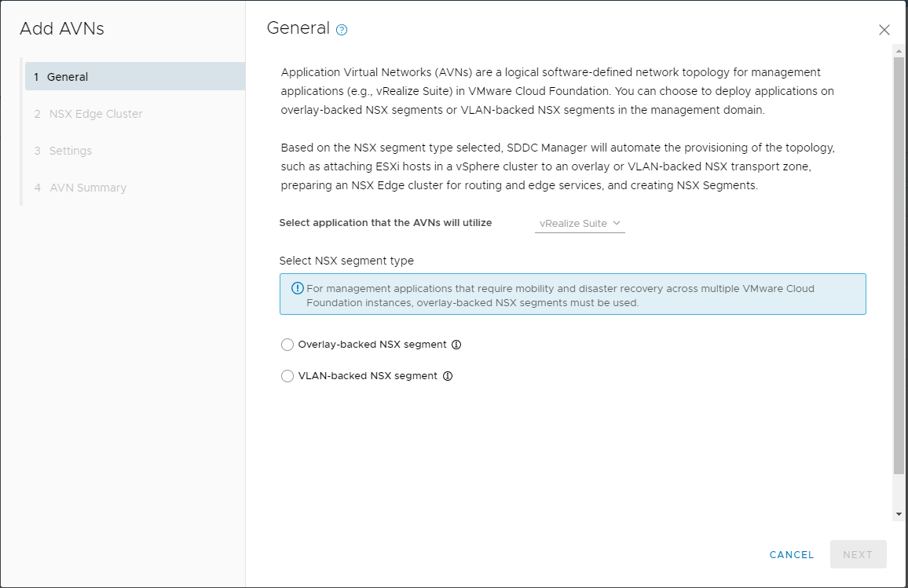The width and height of the screenshot is (908, 588).
Task: Select the Overlay-backed NSX segment radio button
Action: click(x=287, y=345)
